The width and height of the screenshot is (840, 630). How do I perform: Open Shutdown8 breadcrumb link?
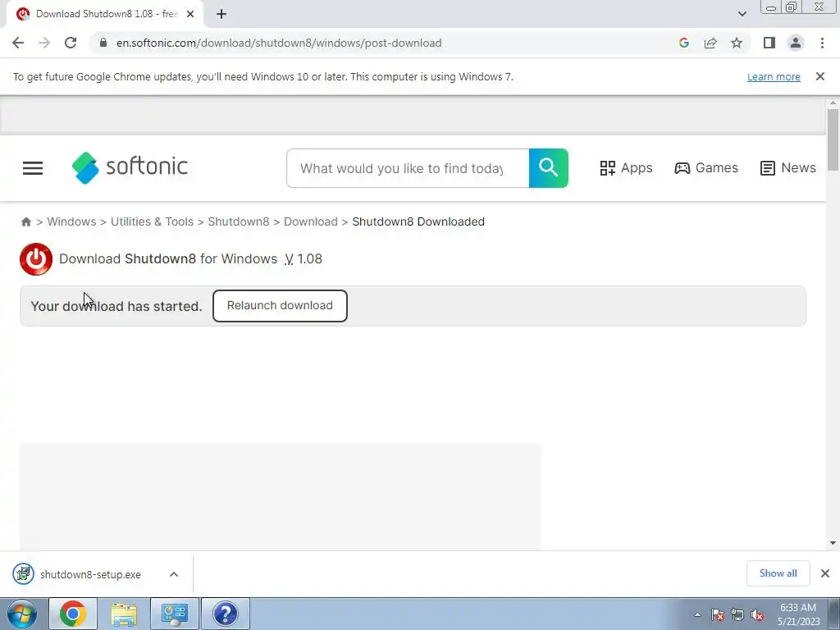coord(239,221)
